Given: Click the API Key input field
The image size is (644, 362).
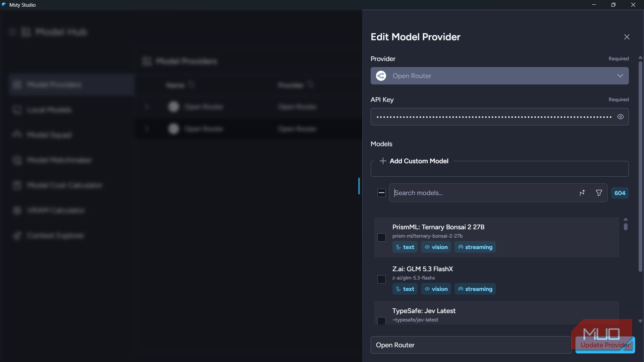Looking at the screenshot, I should (499, 117).
